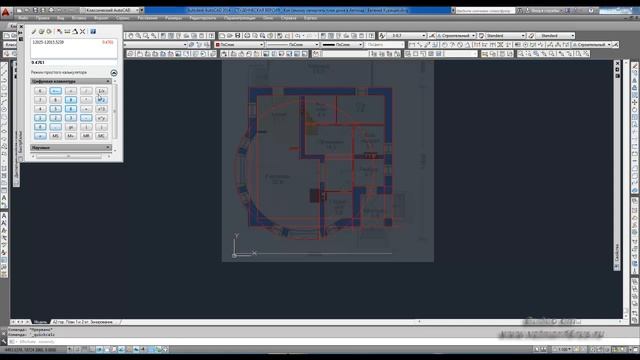Image resolution: width=640 pixels, height=360 pixels.
Task: Select the Mirror tool in Modify toolbar
Action: (x=635, y=80)
